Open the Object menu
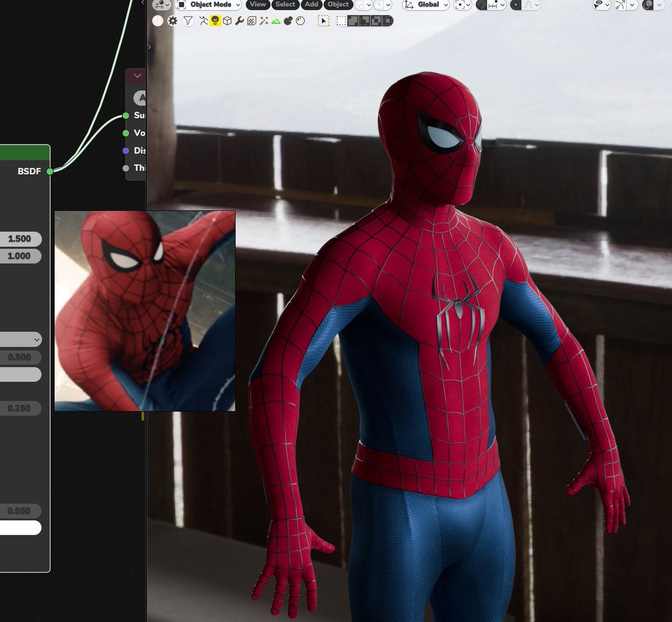This screenshot has width=672, height=622. (x=338, y=4)
